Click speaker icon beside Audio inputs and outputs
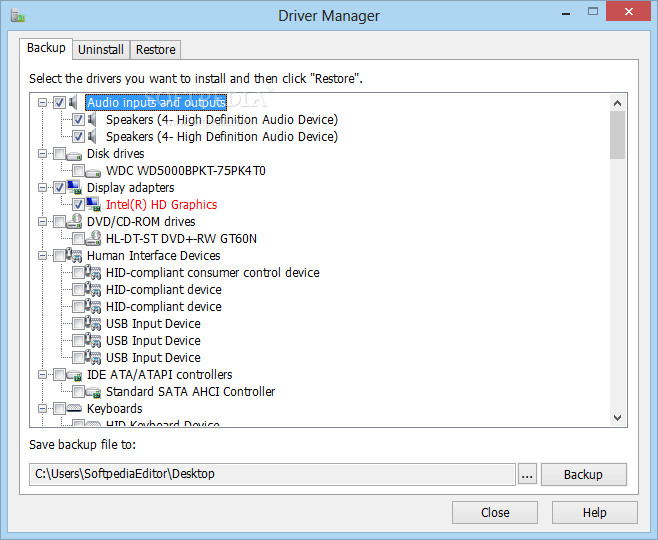 74,102
